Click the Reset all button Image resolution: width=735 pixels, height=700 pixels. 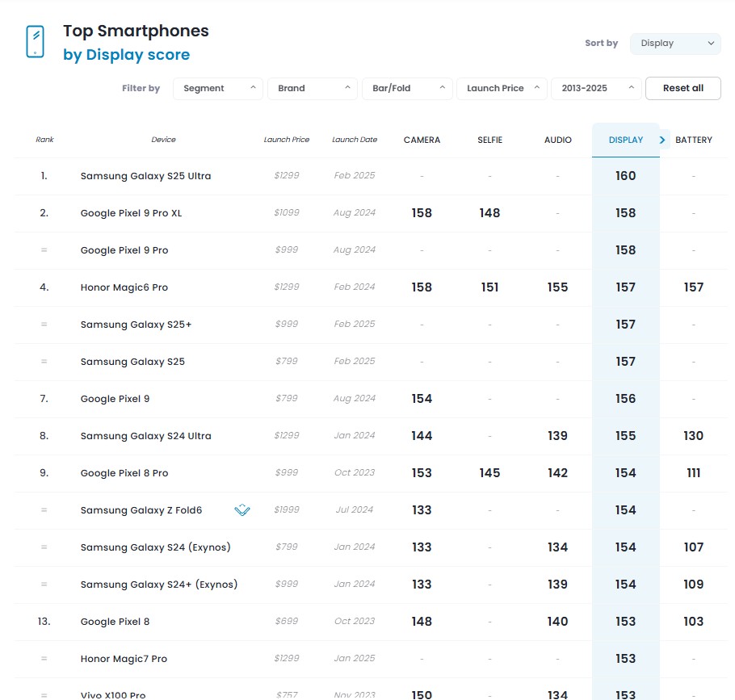pos(683,88)
